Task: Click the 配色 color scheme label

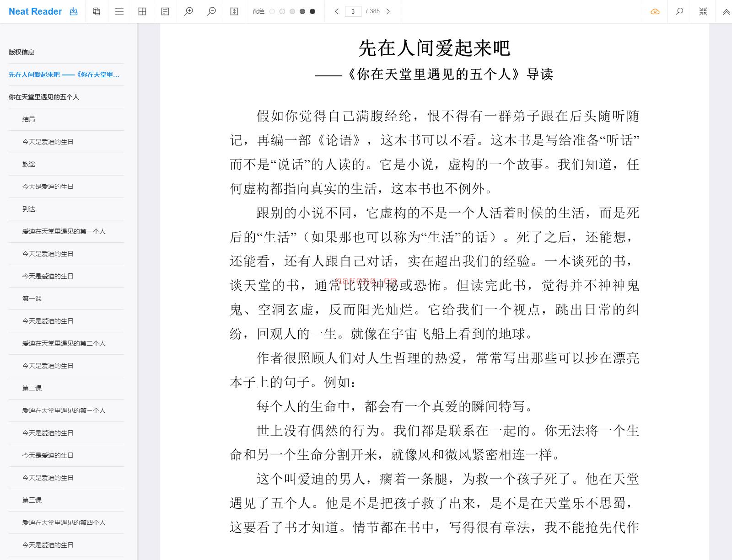Action: (258, 11)
